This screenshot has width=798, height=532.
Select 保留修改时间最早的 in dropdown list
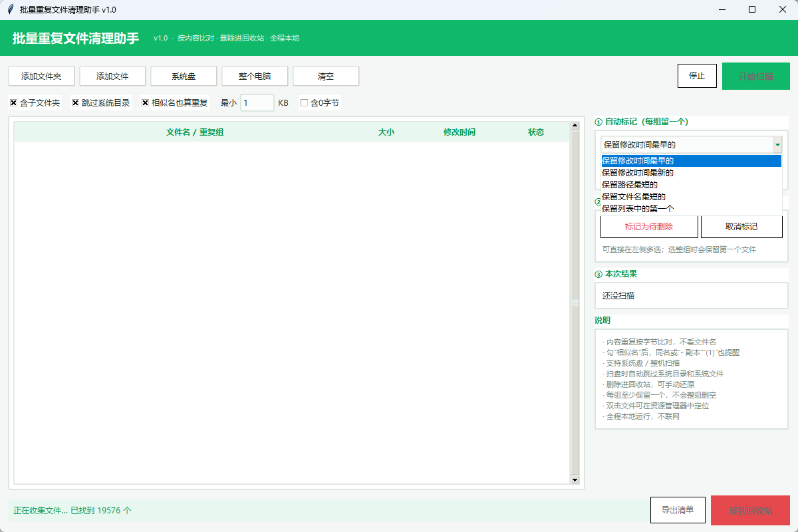click(x=691, y=160)
